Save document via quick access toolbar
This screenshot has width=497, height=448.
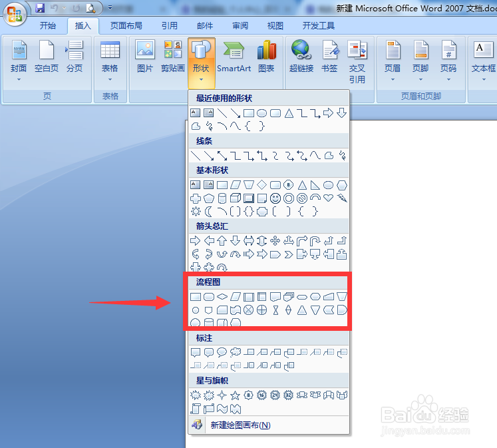pos(40,8)
